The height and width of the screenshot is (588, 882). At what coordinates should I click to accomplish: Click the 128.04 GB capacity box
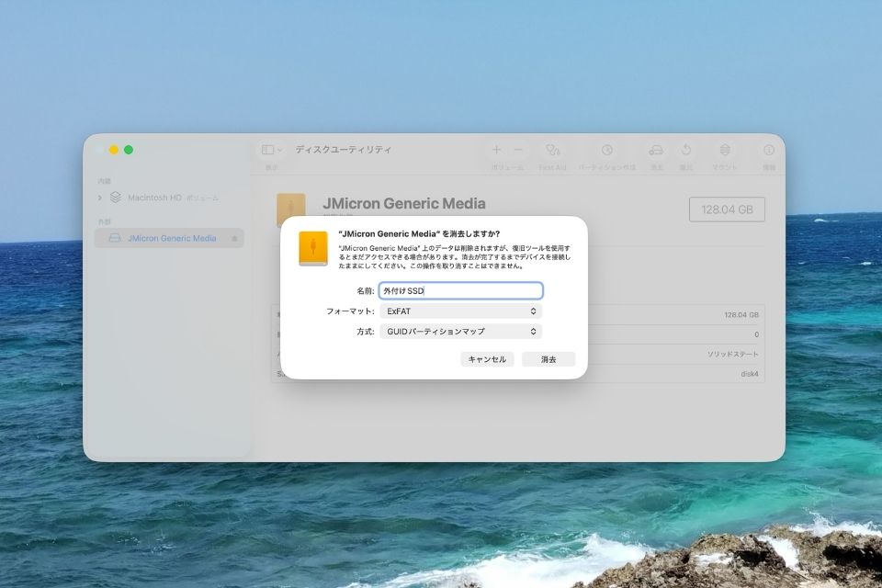coord(727,209)
